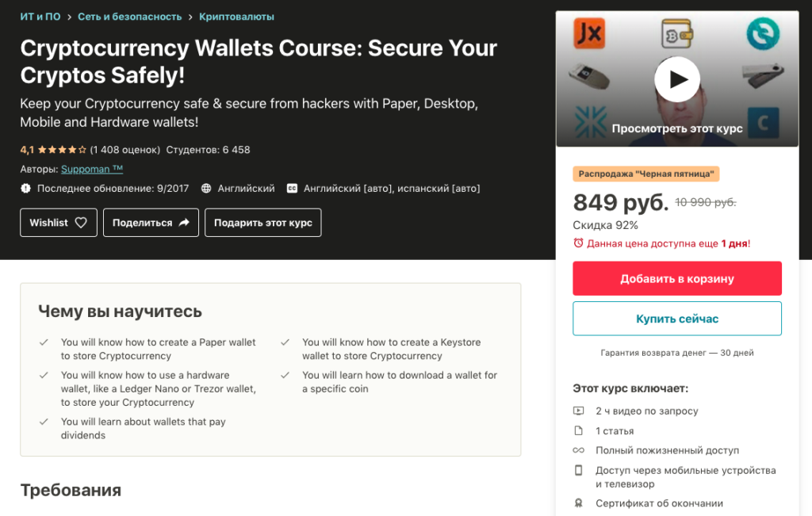Viewport: 812px width, 516px height.
Task: Click the share arrow icon
Action: pos(184,223)
